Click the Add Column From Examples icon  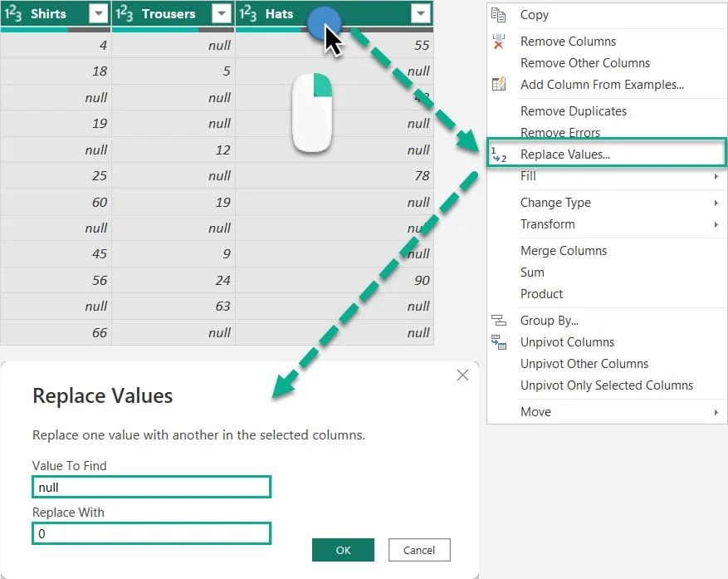(x=499, y=84)
